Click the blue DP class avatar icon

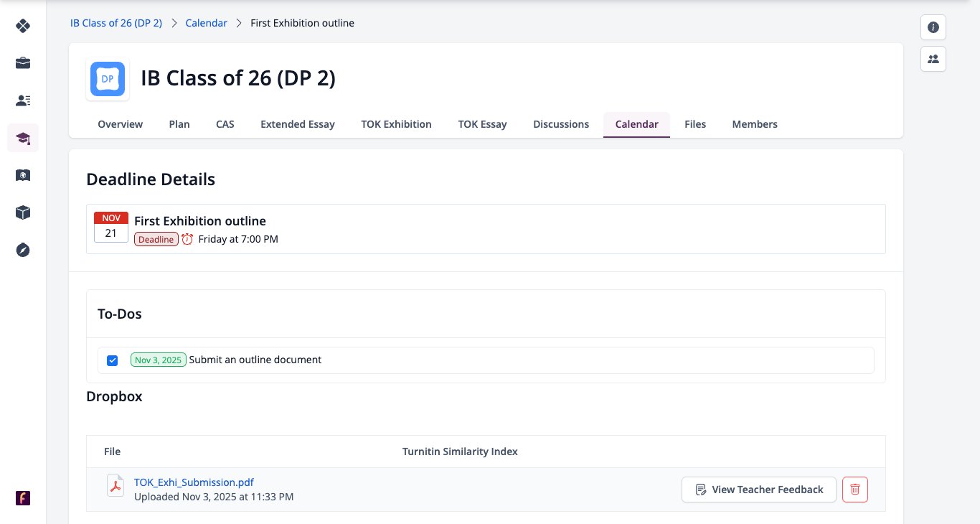(x=108, y=79)
